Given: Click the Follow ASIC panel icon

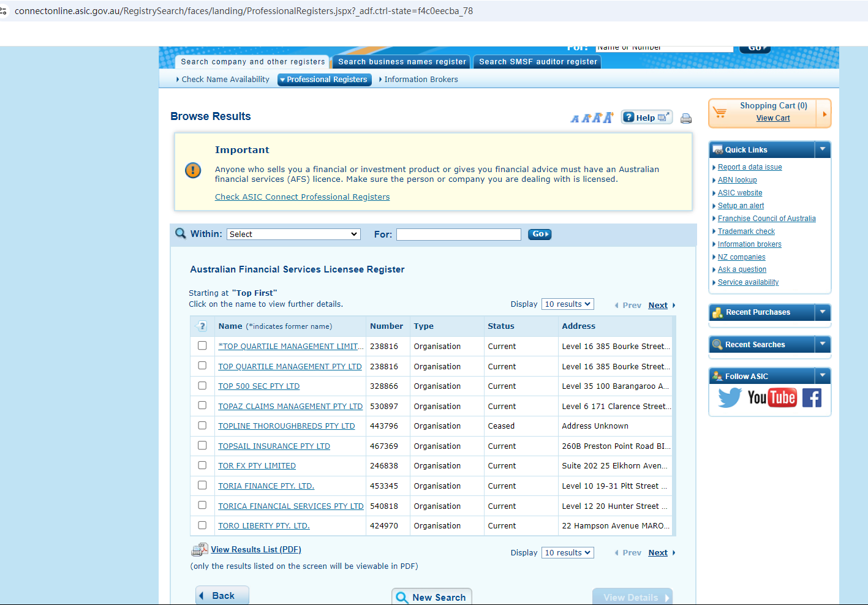Looking at the screenshot, I should (717, 376).
